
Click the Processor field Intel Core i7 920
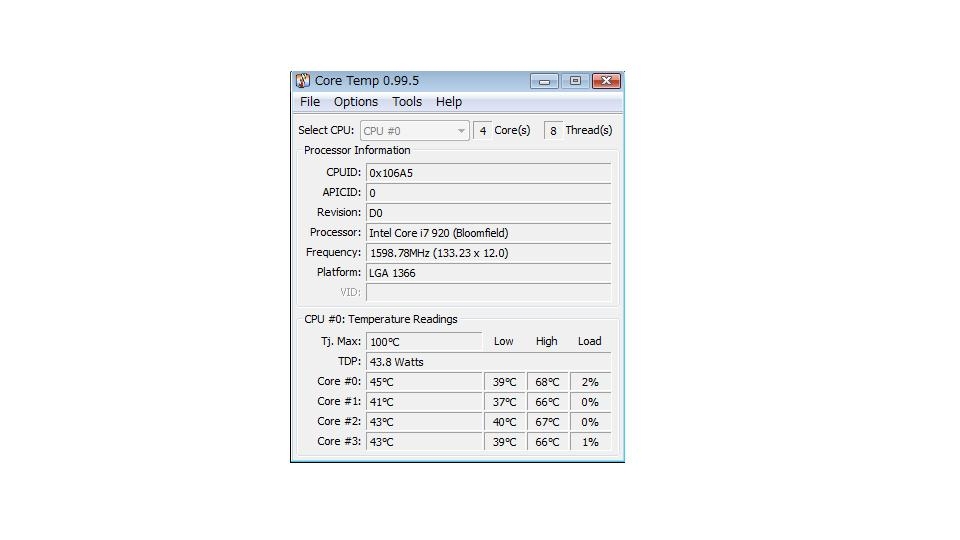(488, 233)
